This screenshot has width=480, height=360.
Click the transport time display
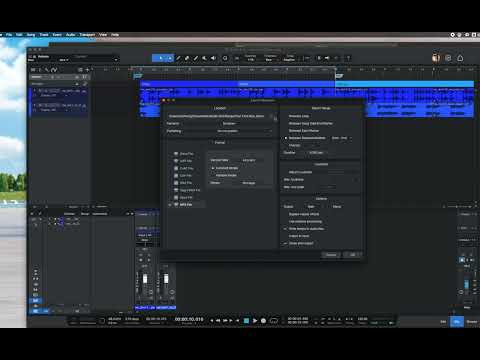click(189, 319)
